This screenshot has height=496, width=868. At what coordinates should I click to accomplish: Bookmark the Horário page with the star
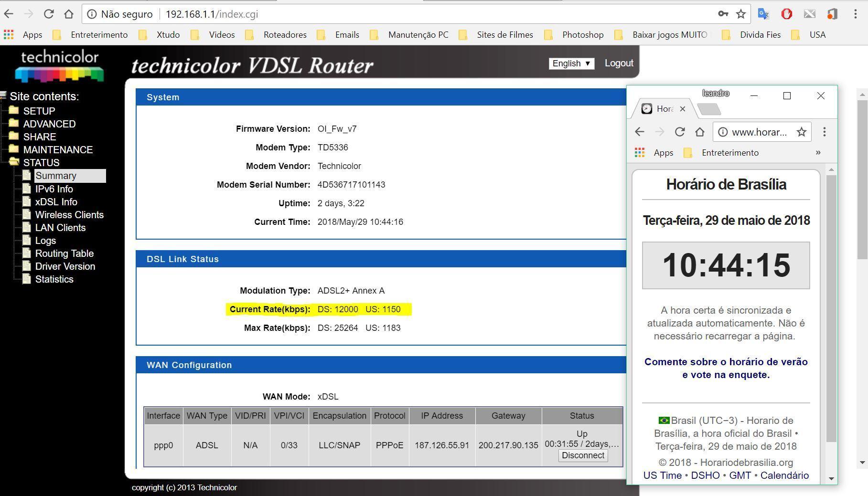[801, 132]
